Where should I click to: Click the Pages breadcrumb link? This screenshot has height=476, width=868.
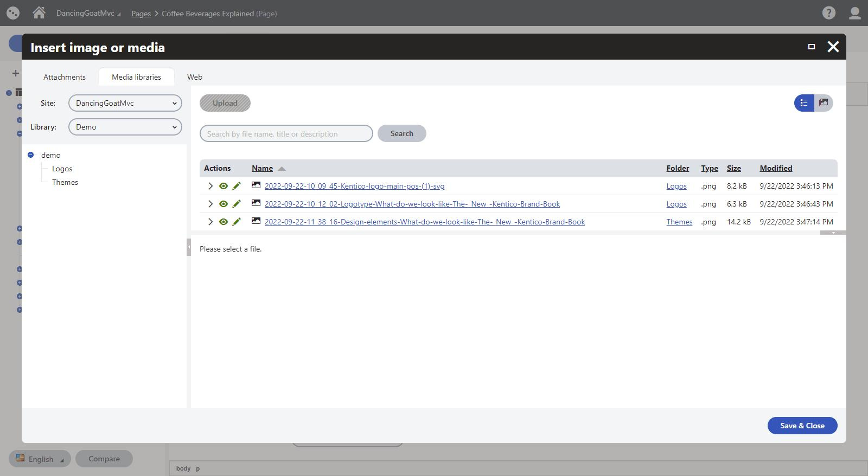pyautogui.click(x=141, y=14)
